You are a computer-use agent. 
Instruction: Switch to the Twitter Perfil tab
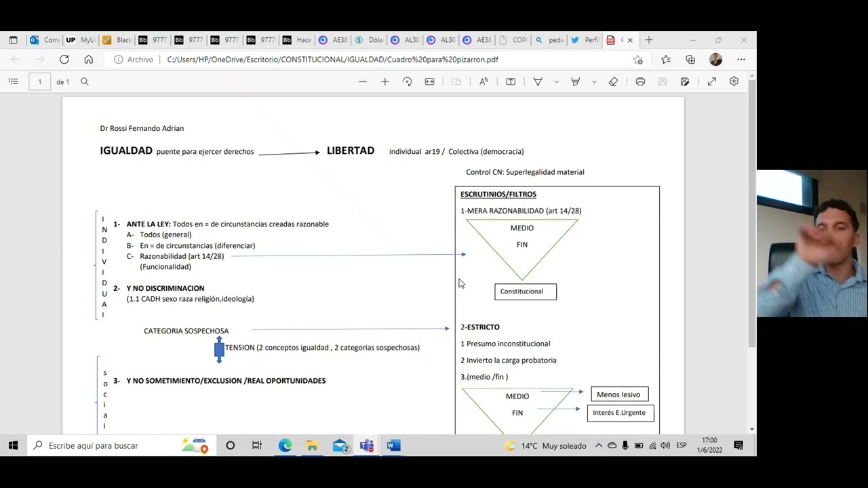coord(586,40)
